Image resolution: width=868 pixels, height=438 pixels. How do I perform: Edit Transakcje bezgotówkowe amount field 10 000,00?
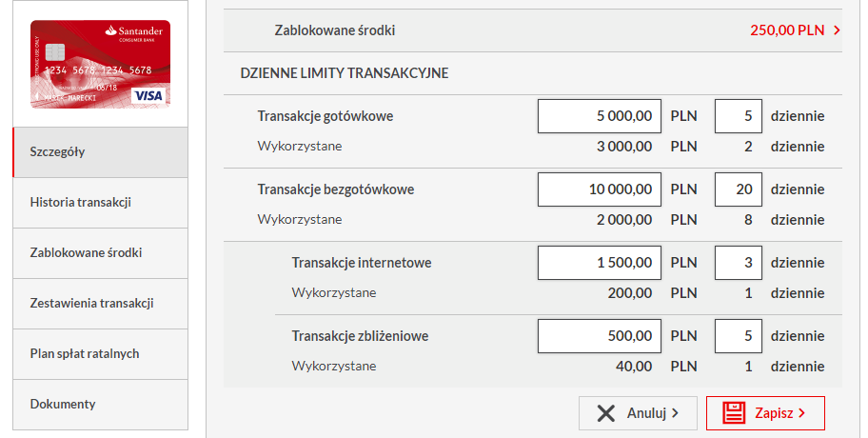click(600, 189)
